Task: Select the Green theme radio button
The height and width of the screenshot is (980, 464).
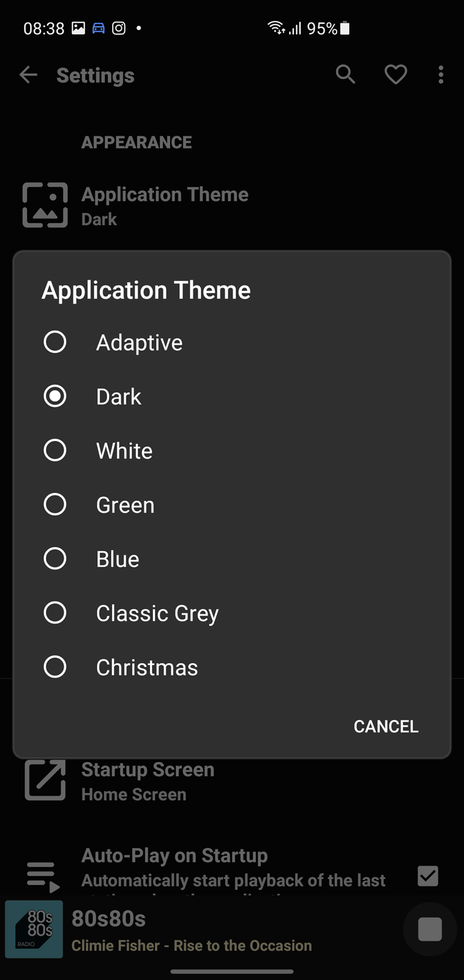Action: click(x=55, y=504)
